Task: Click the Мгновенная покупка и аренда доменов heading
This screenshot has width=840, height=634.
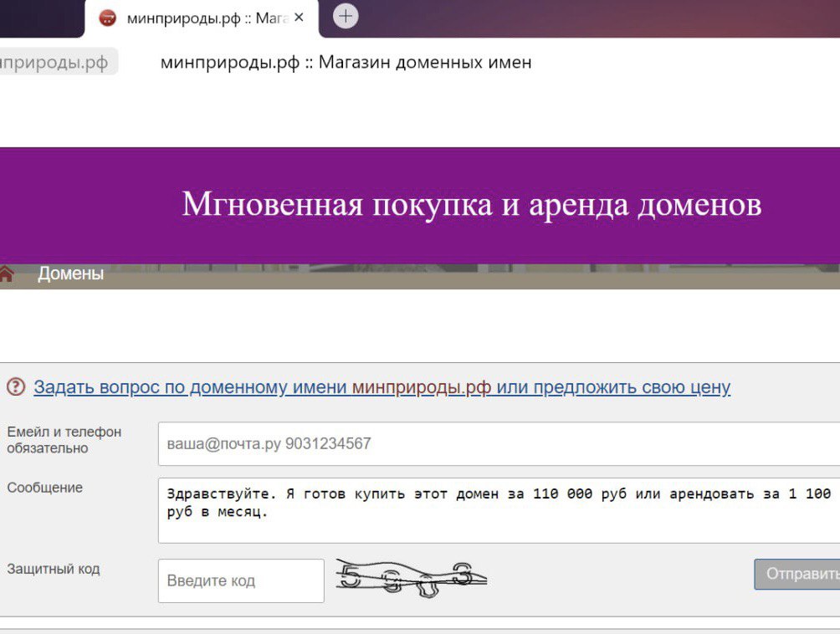Action: pyautogui.click(x=471, y=205)
